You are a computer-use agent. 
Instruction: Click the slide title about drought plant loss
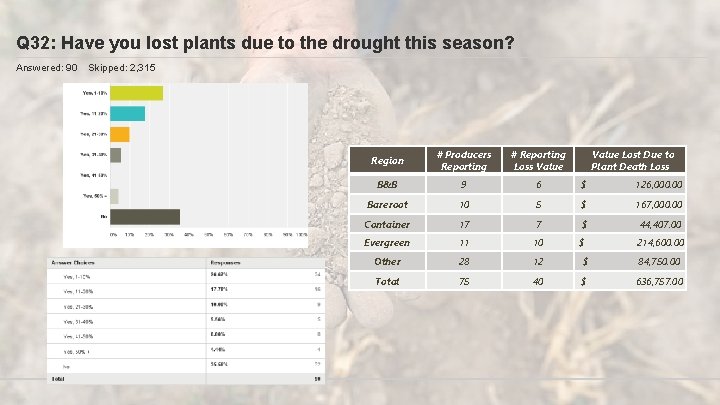click(265, 44)
